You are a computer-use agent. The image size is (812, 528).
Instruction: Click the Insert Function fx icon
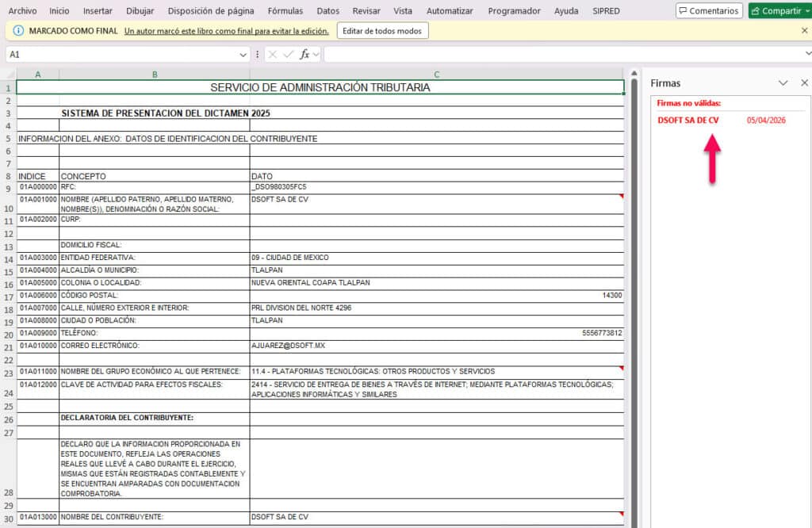tap(304, 55)
